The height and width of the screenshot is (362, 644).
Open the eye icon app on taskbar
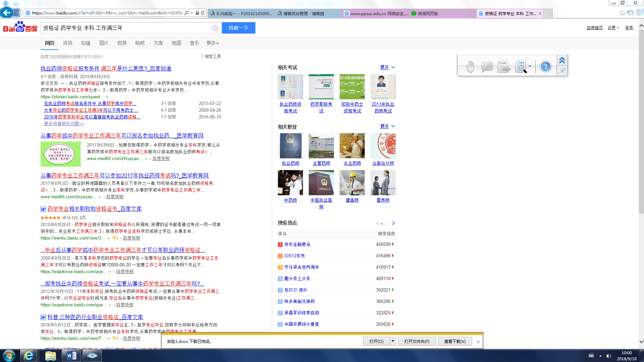pyautogui.click(x=92, y=356)
